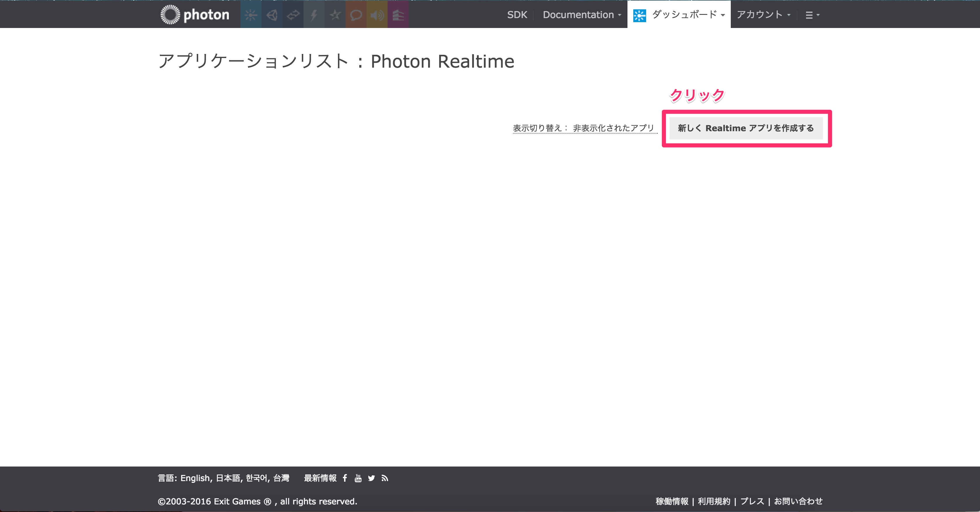Open the RSS feed icon in the footer
980x512 pixels.
tap(385, 478)
